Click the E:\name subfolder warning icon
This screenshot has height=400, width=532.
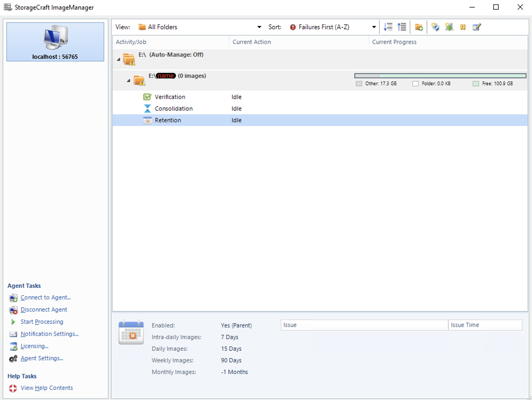coord(139,80)
